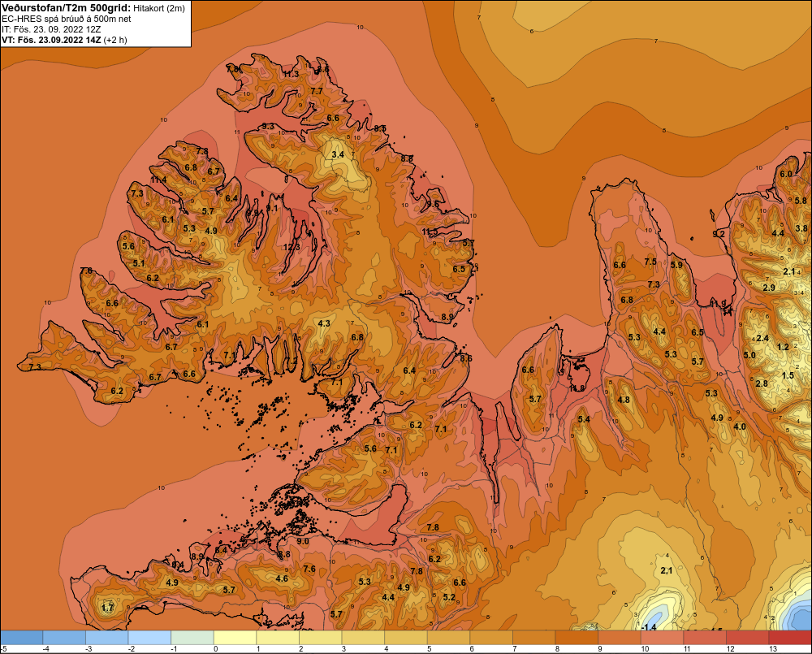Click the temperature value "4.6"
Image resolution: width=812 pixels, height=654 pixels.
coord(282,578)
